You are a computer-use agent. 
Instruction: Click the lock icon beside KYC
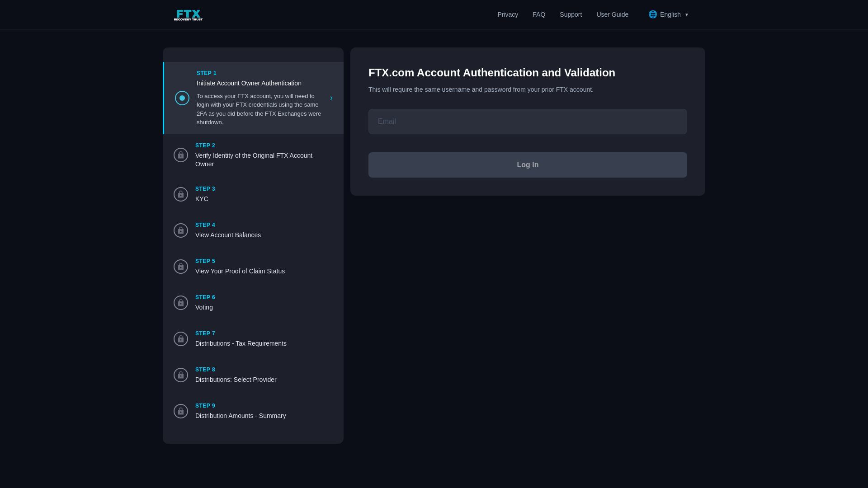[181, 194]
